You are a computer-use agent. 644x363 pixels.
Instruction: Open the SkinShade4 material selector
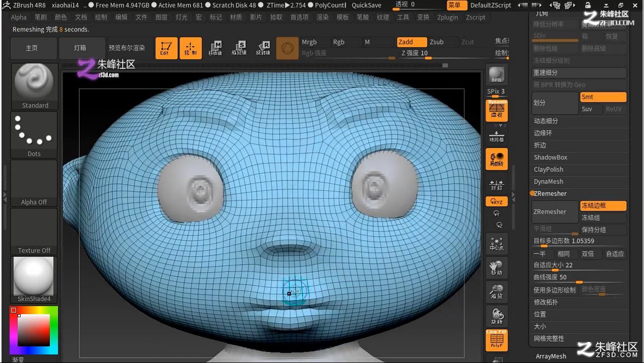click(35, 280)
